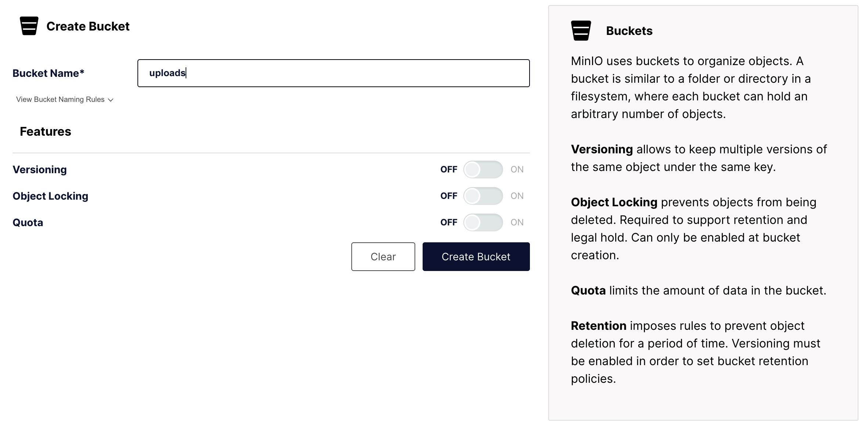This screenshot has width=868, height=428.
Task: Click the bucket icon in Buckets help panel
Action: coord(581,31)
